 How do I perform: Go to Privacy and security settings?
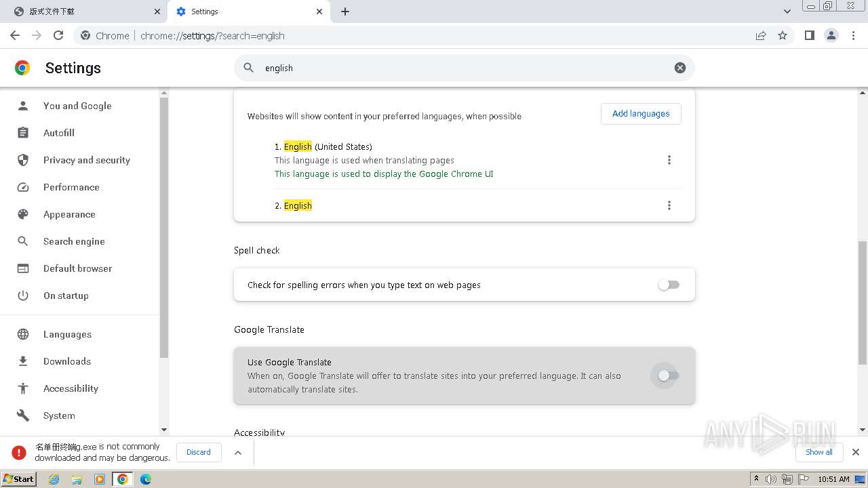[x=86, y=160]
